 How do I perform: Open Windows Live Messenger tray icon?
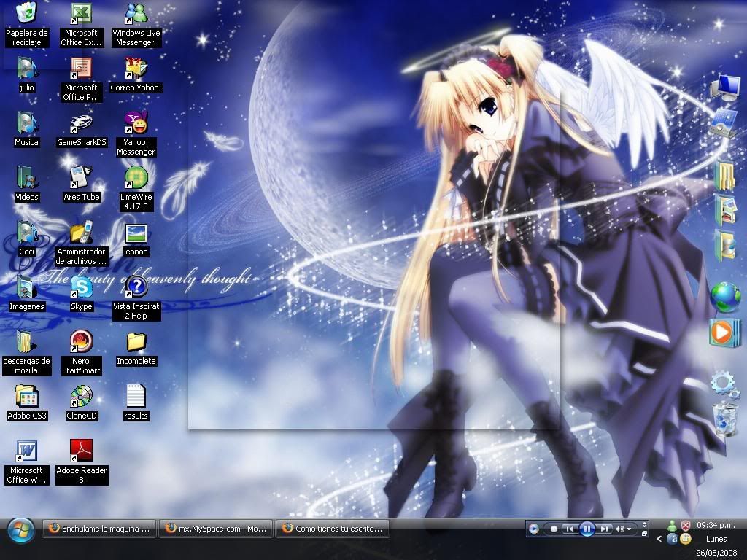(x=672, y=526)
